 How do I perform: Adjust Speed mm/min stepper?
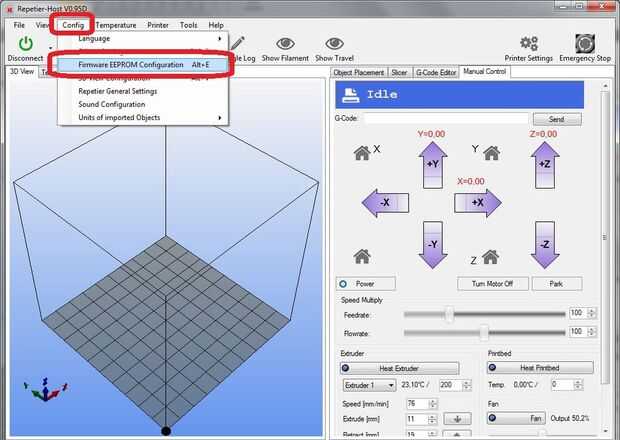coord(433,404)
